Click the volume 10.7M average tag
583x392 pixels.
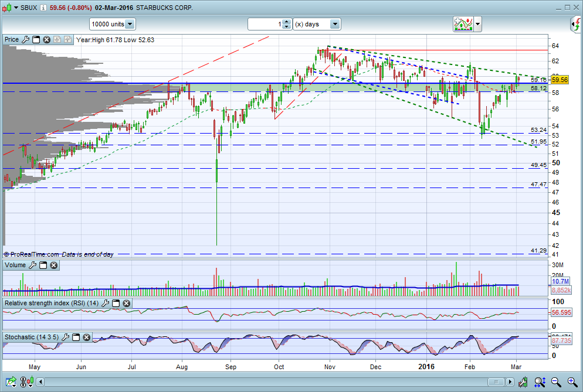pyautogui.click(x=560, y=281)
